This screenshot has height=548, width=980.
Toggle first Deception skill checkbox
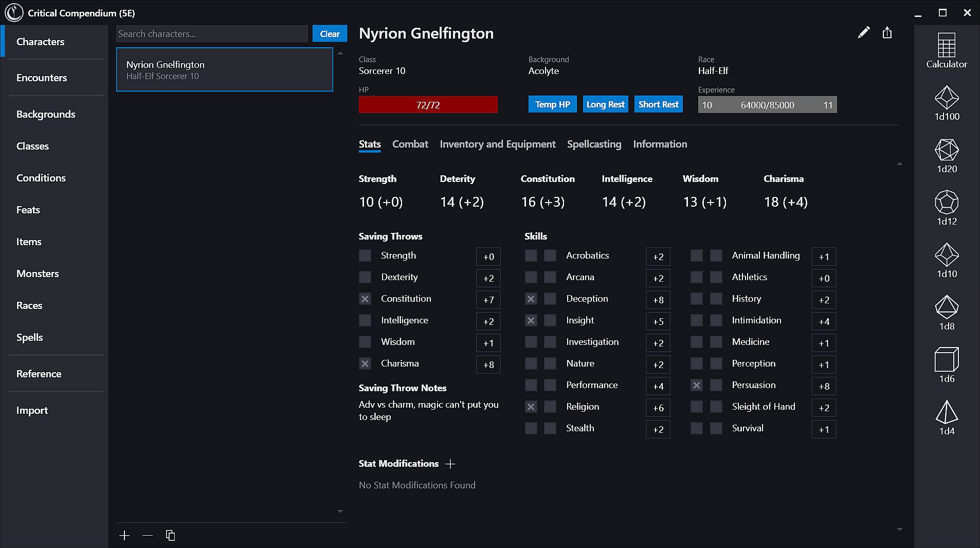531,299
